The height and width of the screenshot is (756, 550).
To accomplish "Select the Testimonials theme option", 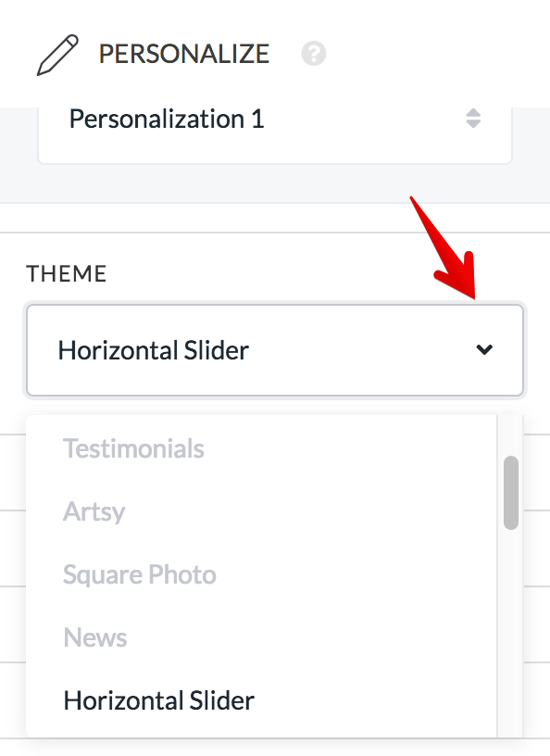I will 133,448.
